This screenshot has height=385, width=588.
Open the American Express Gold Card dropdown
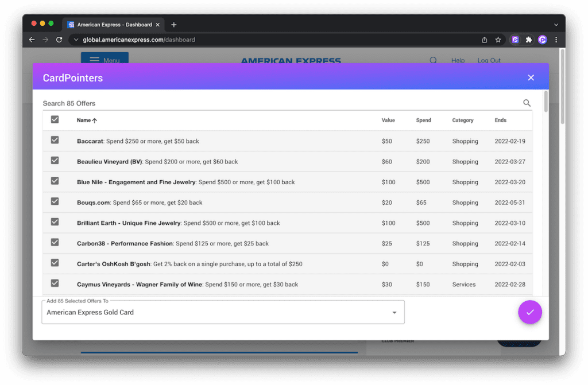[x=223, y=312]
